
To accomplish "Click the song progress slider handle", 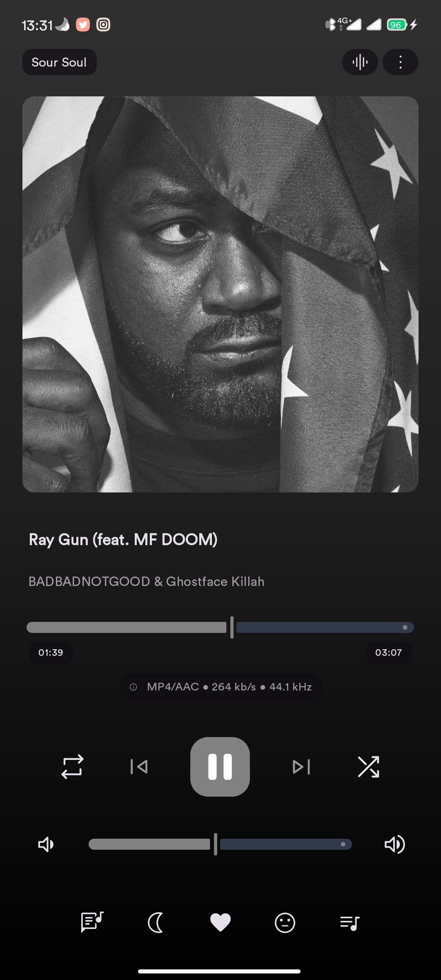I will coord(232,627).
